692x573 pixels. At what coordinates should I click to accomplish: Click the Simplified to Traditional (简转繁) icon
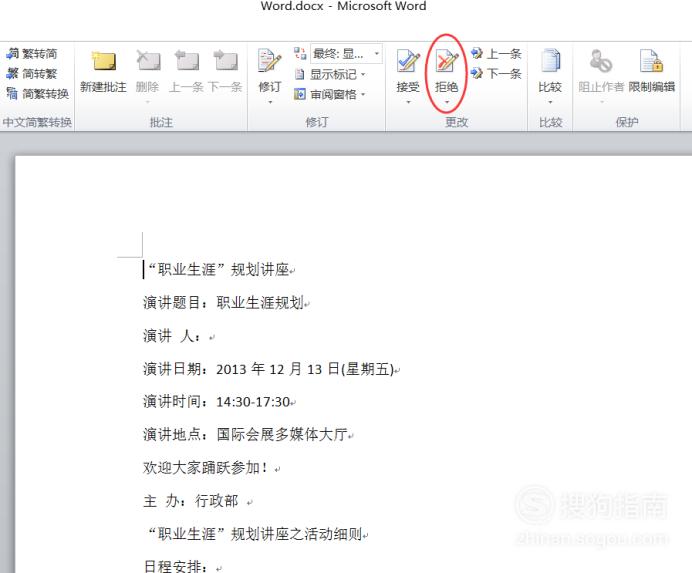tap(12, 74)
